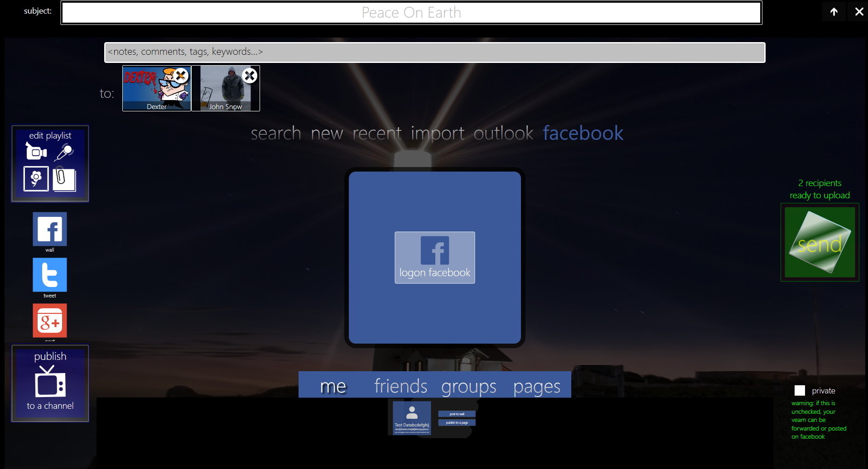Select the groups tab

468,386
